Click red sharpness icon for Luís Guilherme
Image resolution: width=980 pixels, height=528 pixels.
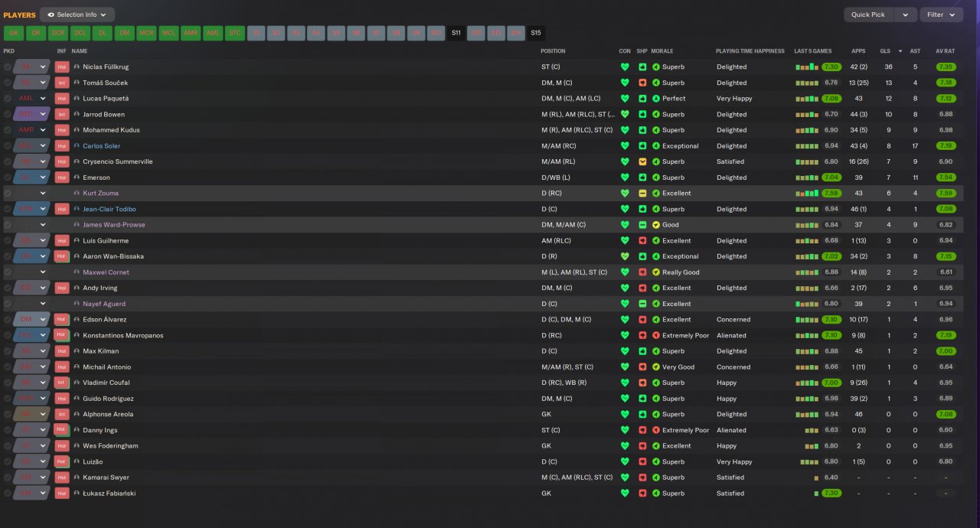pos(642,240)
